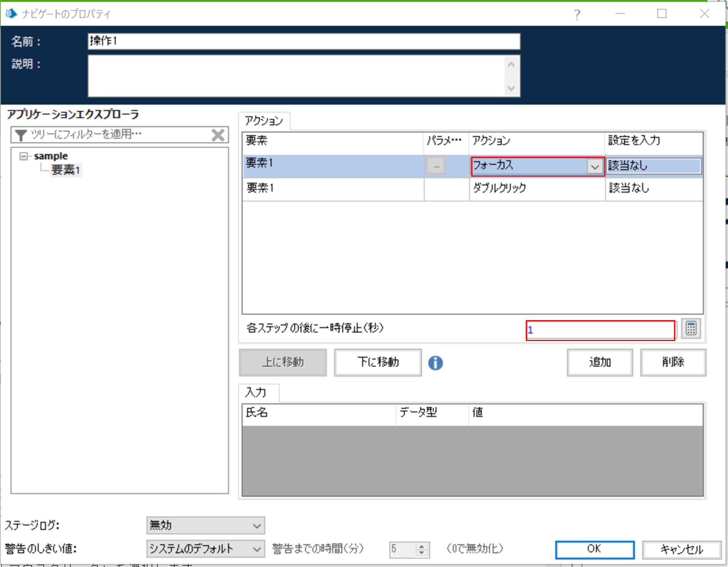Click the blue info icon

(435, 363)
